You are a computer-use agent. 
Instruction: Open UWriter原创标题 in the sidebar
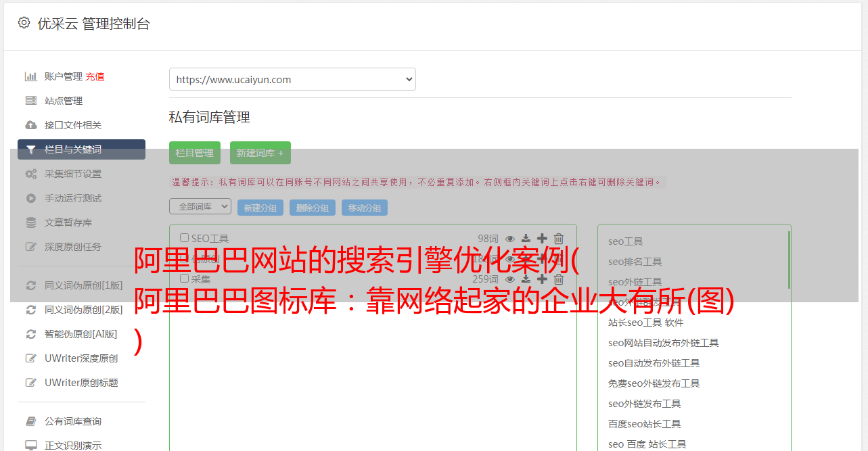coord(81,383)
